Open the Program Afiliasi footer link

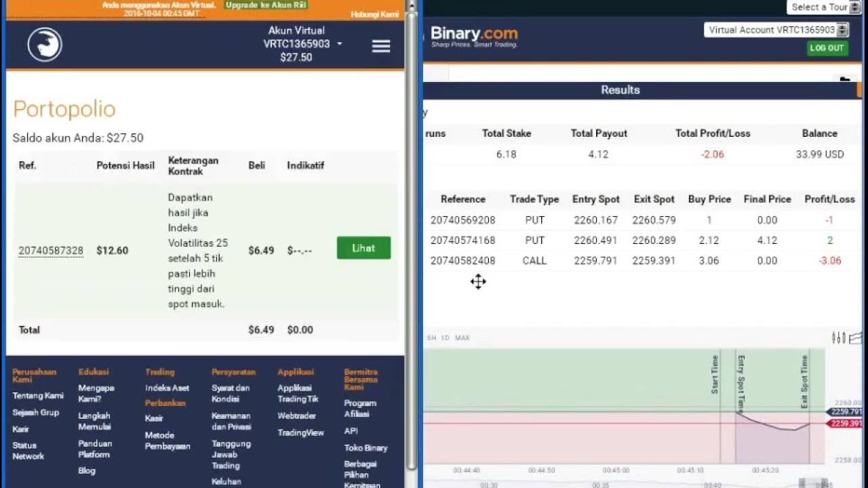(x=360, y=408)
